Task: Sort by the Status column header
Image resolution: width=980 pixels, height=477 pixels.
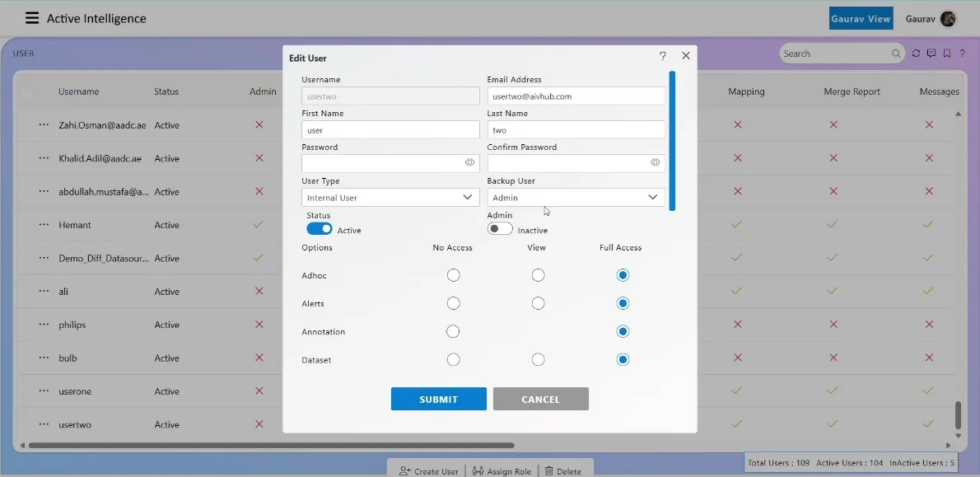Action: [x=166, y=91]
